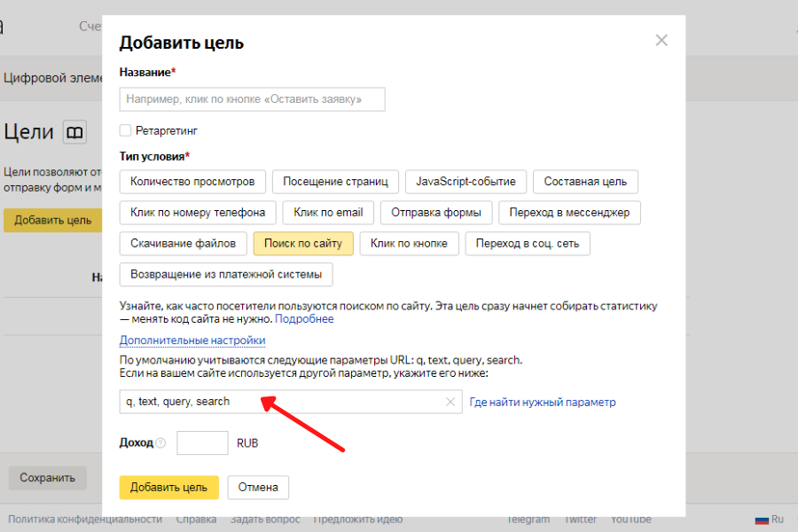
Task: Enable the Ретаргетинг checkbox
Action: pos(126,130)
